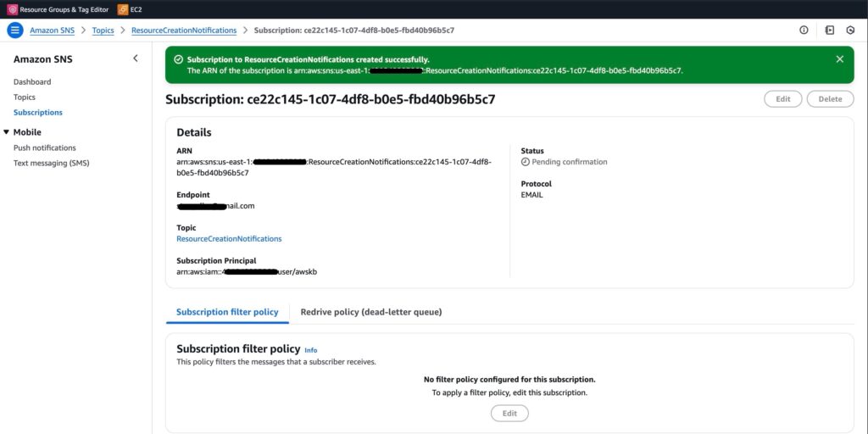
Task: Switch to Subscription filter policy tab
Action: pyautogui.click(x=227, y=312)
